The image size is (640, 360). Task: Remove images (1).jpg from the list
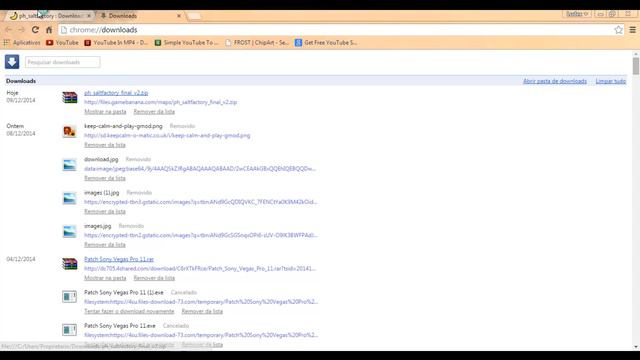(104, 211)
